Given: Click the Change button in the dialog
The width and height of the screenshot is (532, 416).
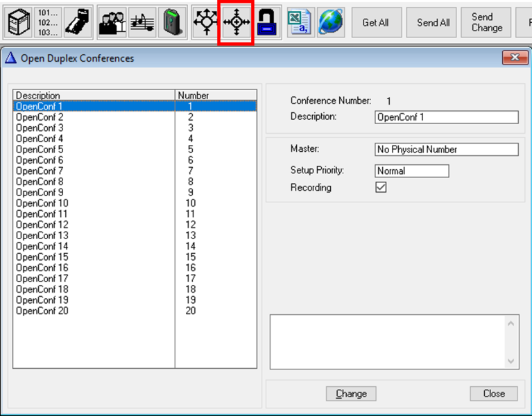Looking at the screenshot, I should pos(351,393).
